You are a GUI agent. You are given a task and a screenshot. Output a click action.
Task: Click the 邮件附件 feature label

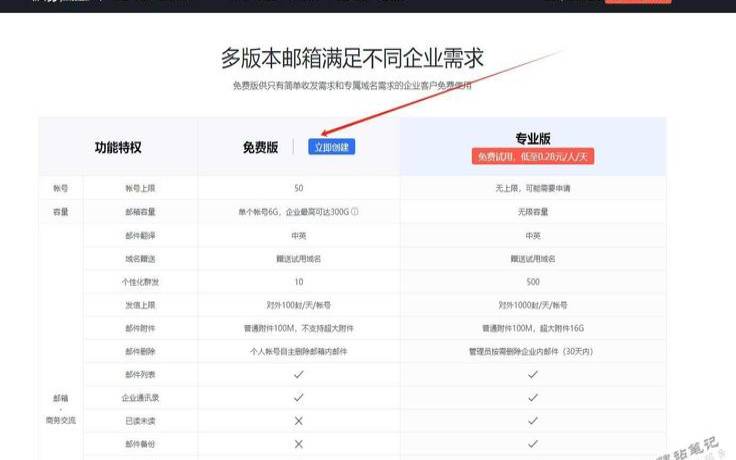tap(140, 328)
